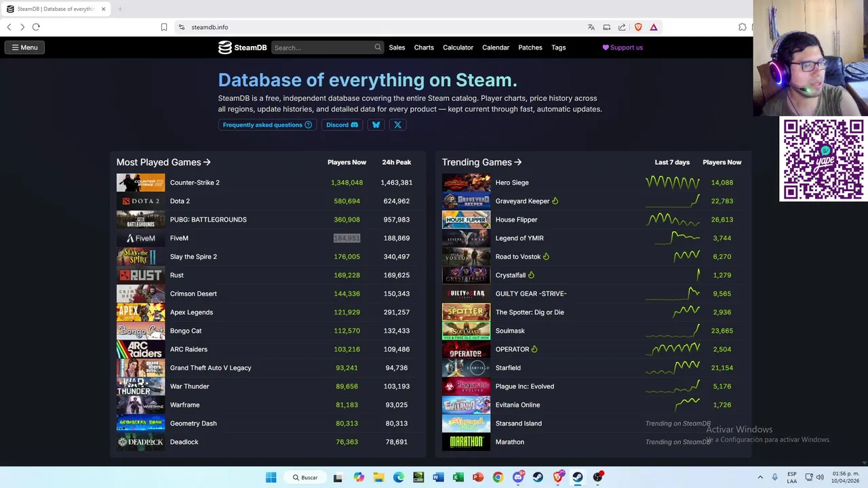Go to Calendar in top navigation
This screenshot has height=488, width=868.
coord(496,47)
